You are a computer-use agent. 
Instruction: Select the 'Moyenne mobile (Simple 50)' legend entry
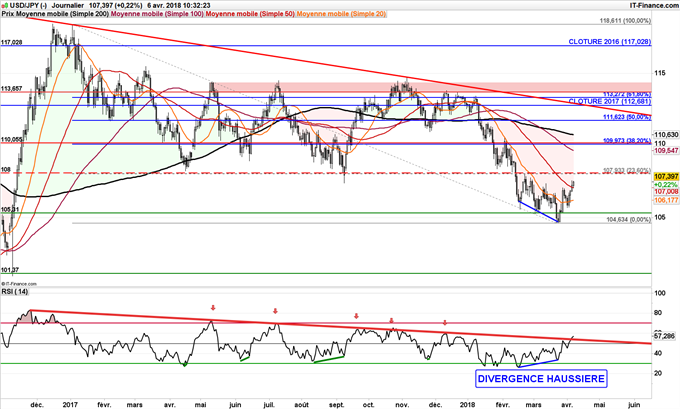click(250, 14)
